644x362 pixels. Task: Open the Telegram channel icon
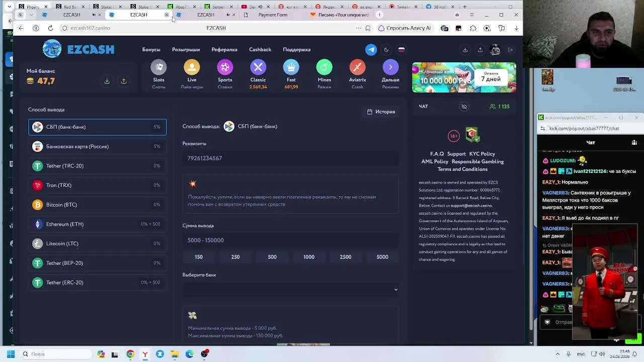point(371,50)
